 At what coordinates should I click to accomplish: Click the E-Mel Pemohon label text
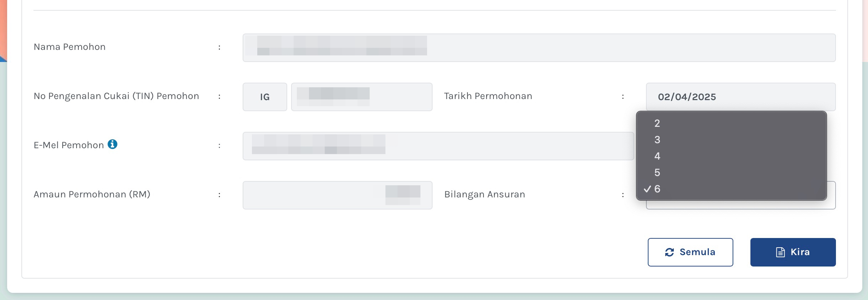pos(69,145)
